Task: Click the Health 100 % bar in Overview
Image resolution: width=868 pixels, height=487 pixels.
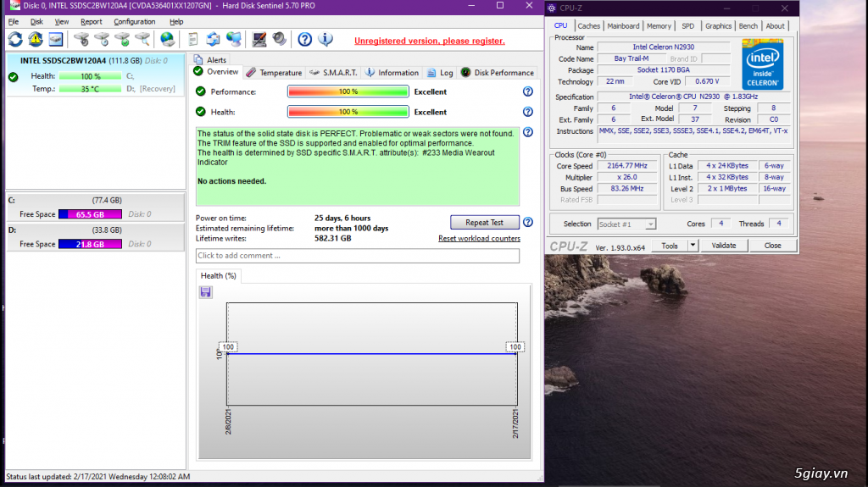Action: tap(348, 112)
